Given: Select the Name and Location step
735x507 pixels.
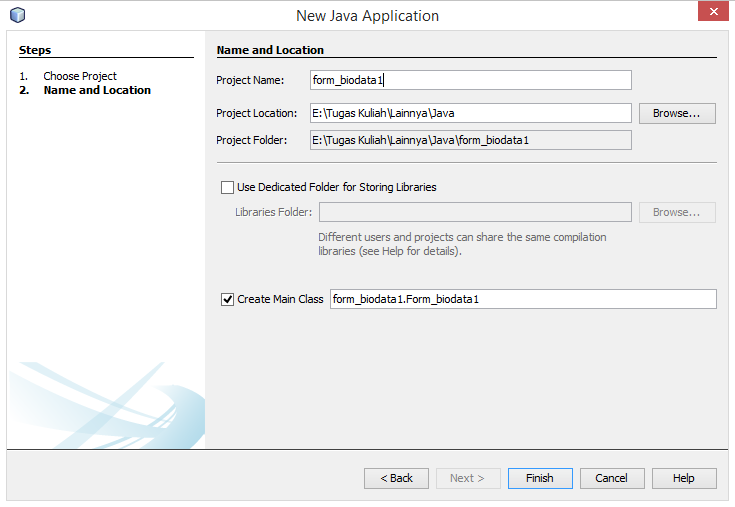Looking at the screenshot, I should [x=97, y=90].
